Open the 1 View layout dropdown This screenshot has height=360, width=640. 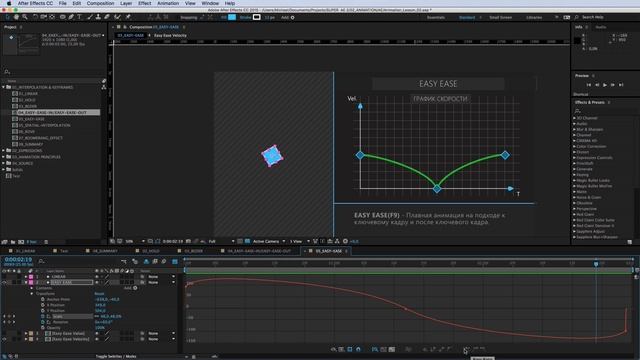click(300, 241)
